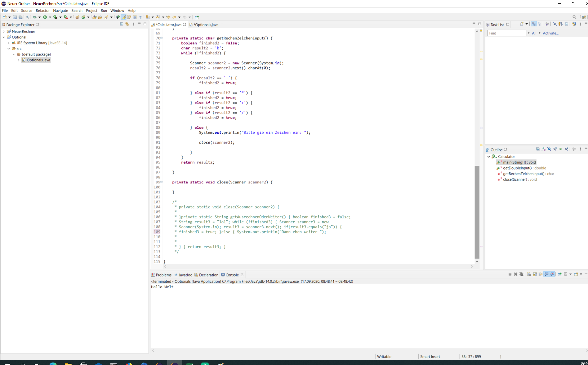Screen dimensions: 588x365
Task: Toggle Show Whitespace Characters pilcrow button
Action: pos(140,17)
